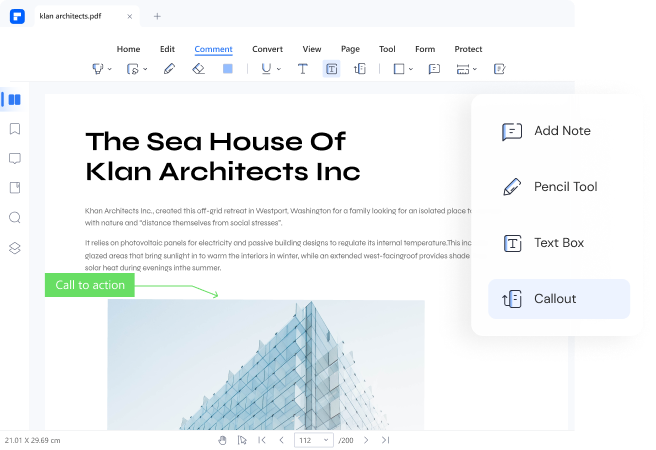The image size is (656, 450).
Task: Open the bookmarks sidebar panel
Action: click(15, 129)
